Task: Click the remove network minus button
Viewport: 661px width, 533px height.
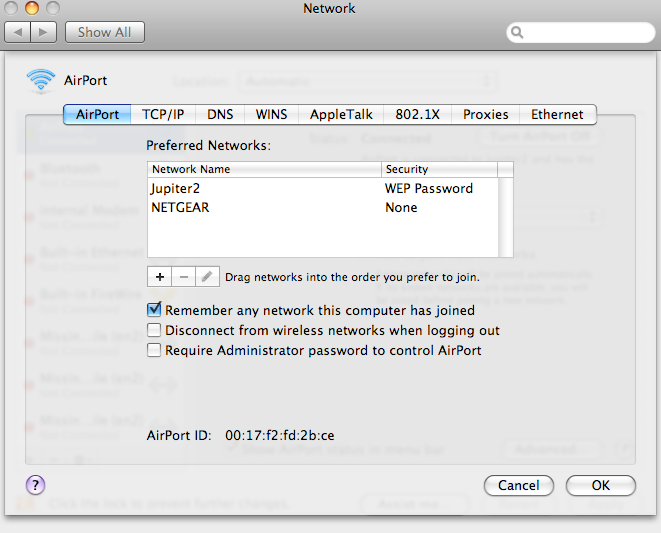Action: [x=184, y=276]
